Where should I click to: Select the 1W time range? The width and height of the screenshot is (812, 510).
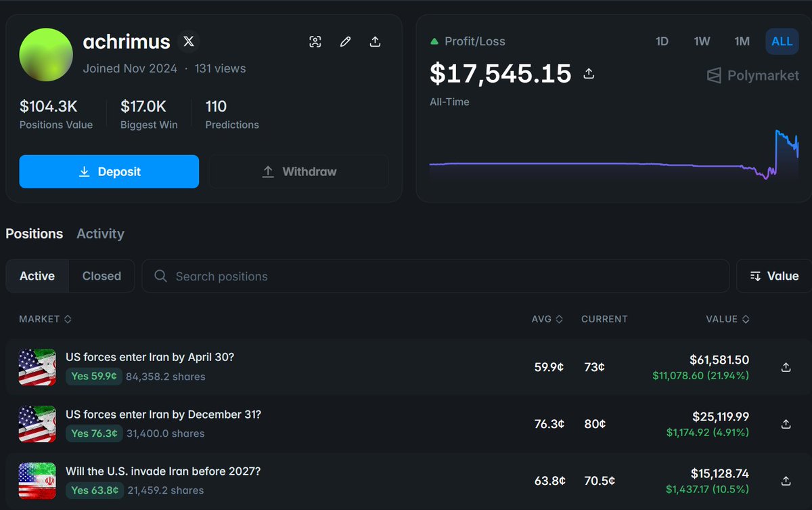point(702,41)
